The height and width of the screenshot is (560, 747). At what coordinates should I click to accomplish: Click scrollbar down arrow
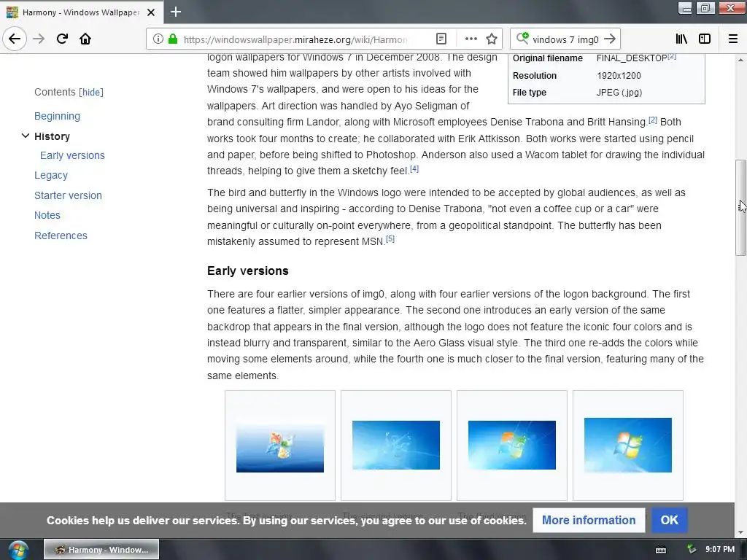(x=740, y=532)
